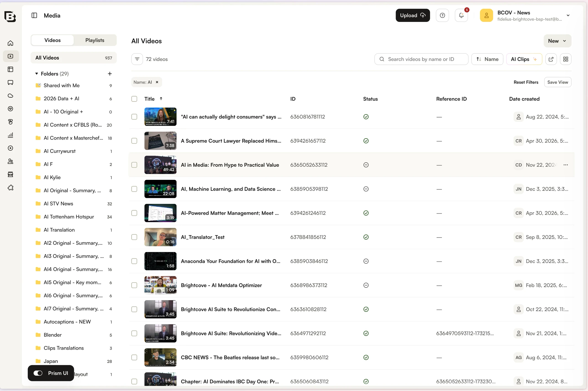Screen dimensions: 588x391
Task: Switch to the Videos tab
Action: point(52,40)
